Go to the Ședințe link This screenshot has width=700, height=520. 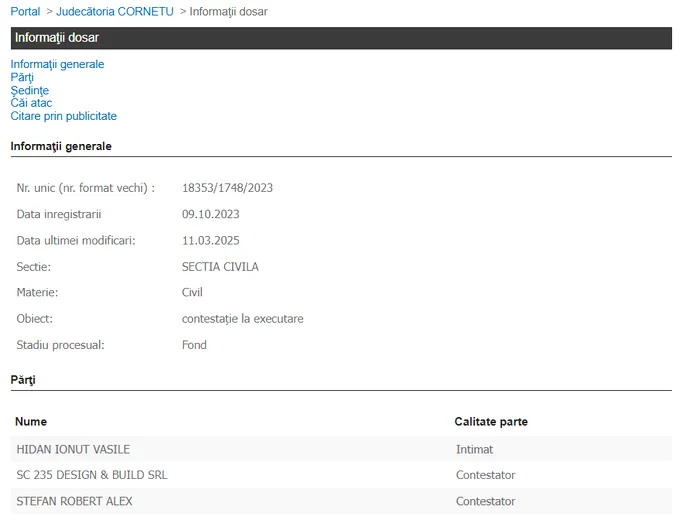pyautogui.click(x=29, y=90)
